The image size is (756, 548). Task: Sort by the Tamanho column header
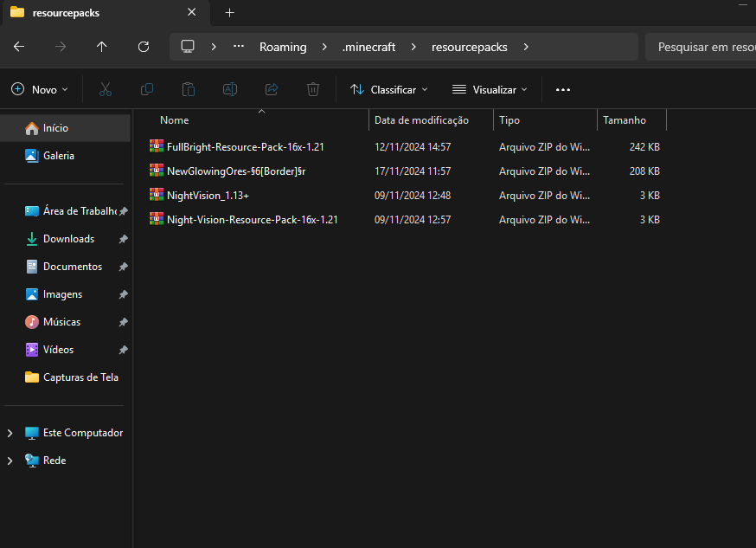click(x=631, y=120)
